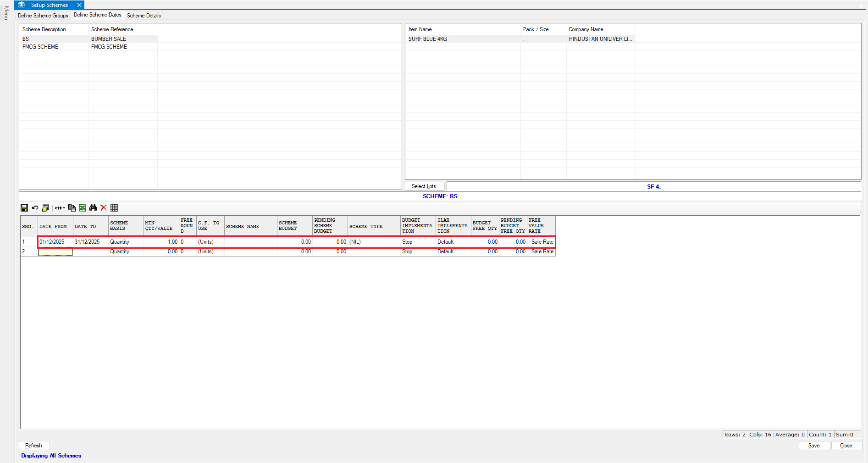Click the Save button at bottom right

(814, 446)
